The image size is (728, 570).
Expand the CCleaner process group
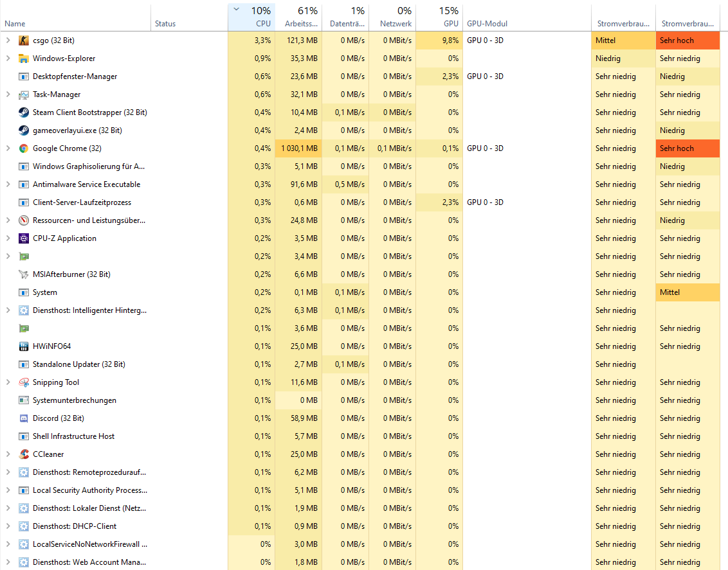(x=8, y=454)
